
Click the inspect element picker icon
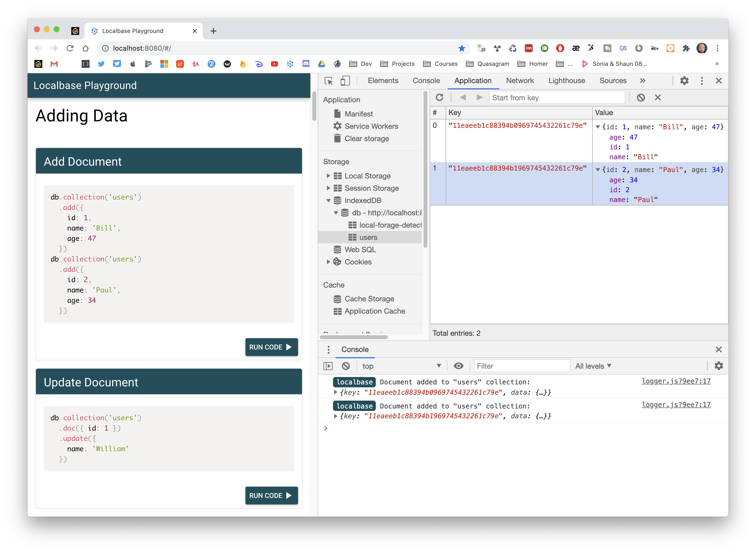tap(329, 81)
